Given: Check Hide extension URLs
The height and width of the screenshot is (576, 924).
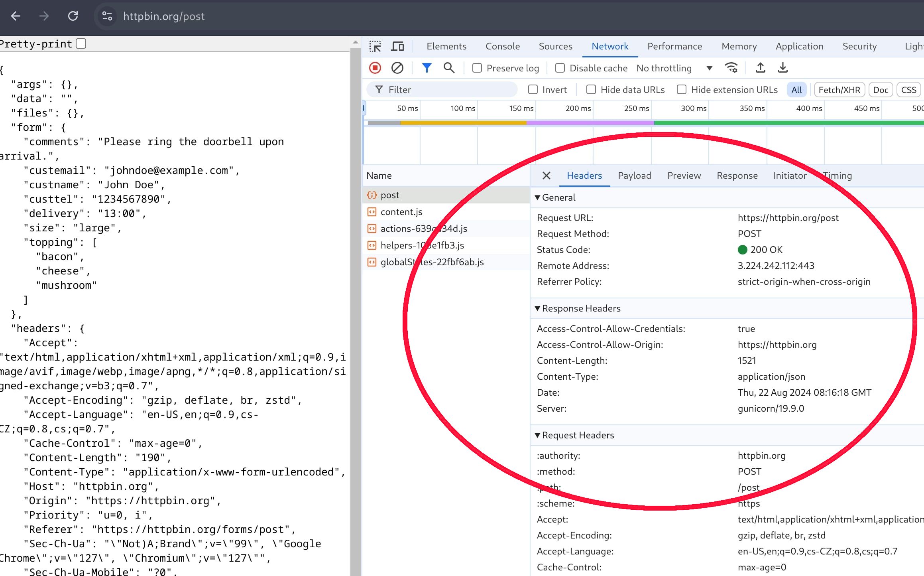Looking at the screenshot, I should [682, 90].
